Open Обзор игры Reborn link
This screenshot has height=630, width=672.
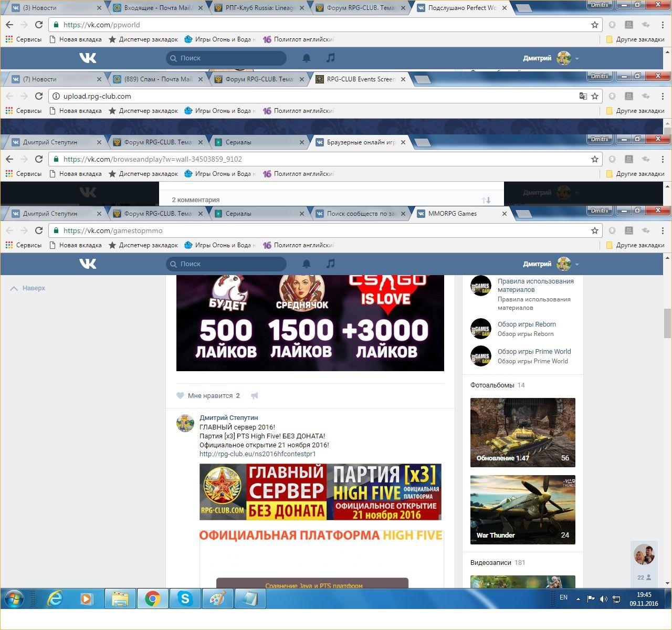[x=527, y=324]
